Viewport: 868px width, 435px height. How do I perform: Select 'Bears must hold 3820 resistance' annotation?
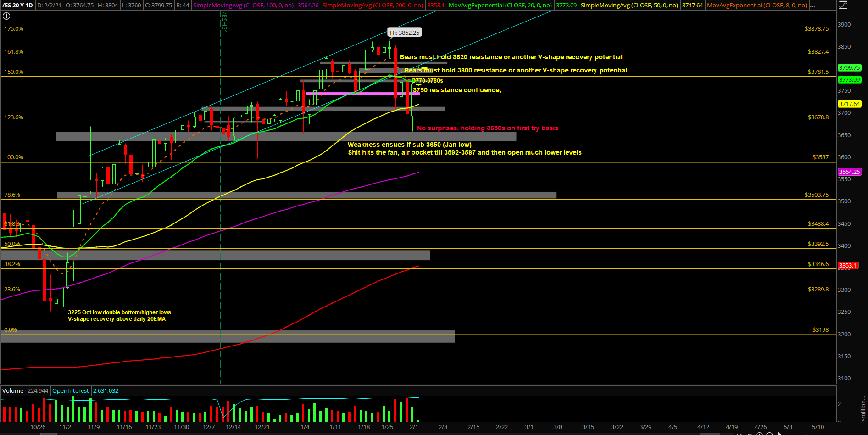click(511, 57)
